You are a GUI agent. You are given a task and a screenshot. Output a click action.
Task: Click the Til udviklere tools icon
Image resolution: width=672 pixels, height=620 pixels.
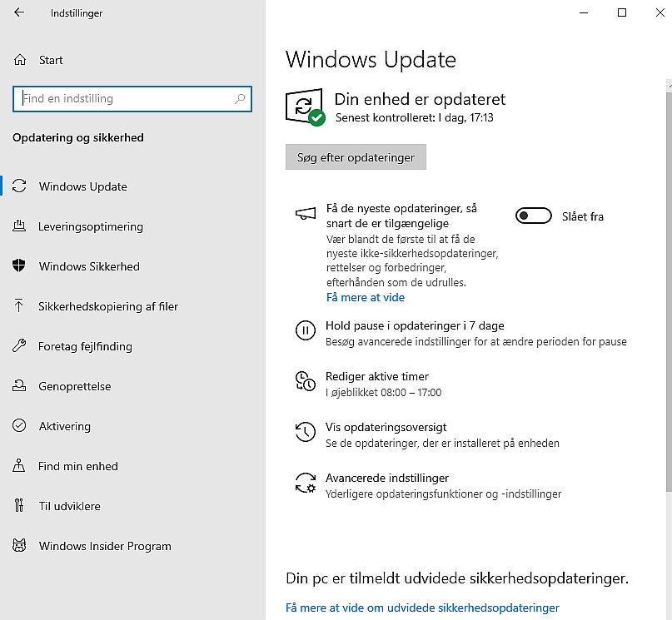[x=19, y=505]
